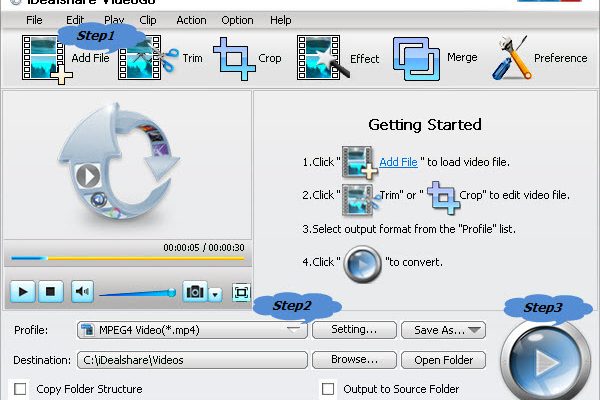Take a snapshot with the camera icon
Viewport: 600px width, 400px height.
pos(195,292)
